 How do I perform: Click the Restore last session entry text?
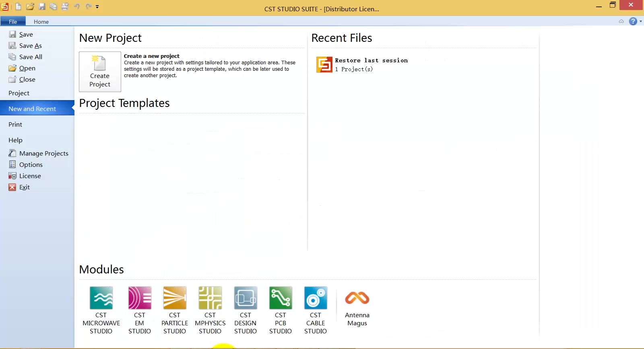(x=372, y=60)
